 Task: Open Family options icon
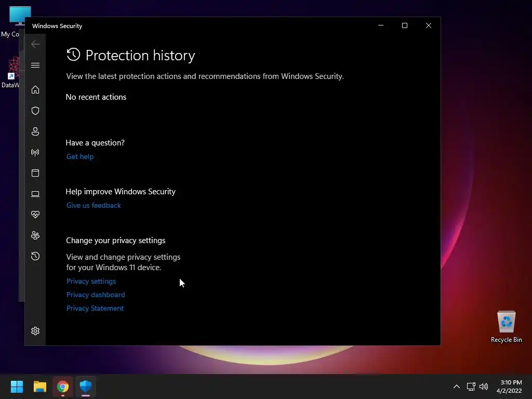pyautogui.click(x=35, y=235)
